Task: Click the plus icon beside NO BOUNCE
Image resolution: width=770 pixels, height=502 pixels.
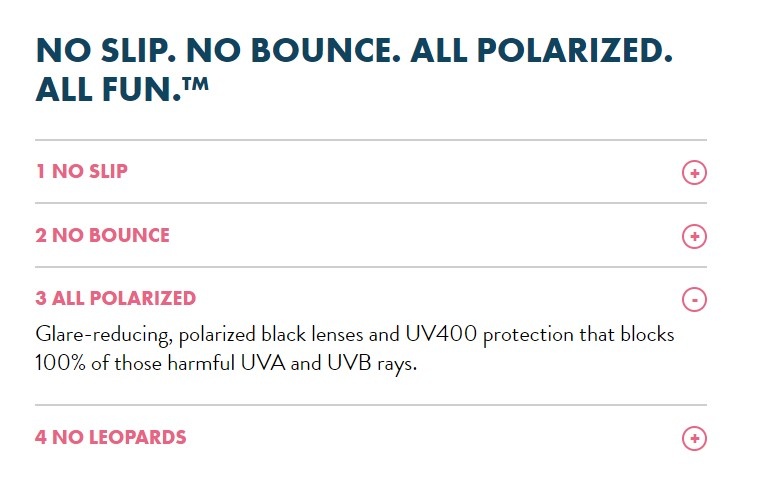Action: point(694,236)
